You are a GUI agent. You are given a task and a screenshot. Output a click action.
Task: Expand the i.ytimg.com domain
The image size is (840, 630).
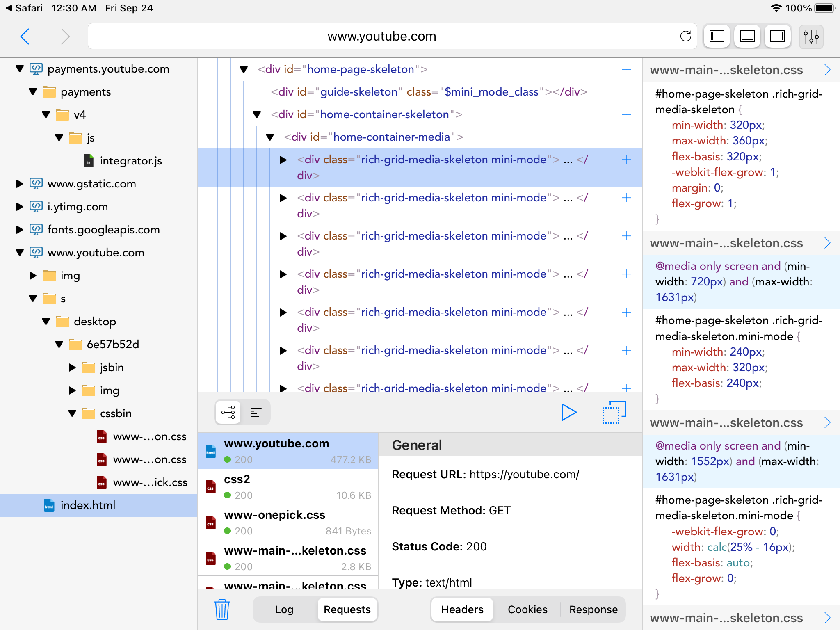coord(19,207)
